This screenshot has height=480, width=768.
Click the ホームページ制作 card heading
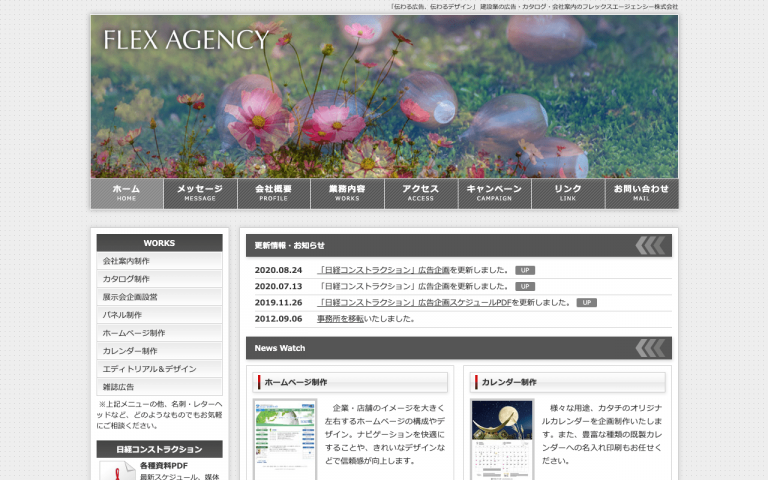click(x=350, y=382)
